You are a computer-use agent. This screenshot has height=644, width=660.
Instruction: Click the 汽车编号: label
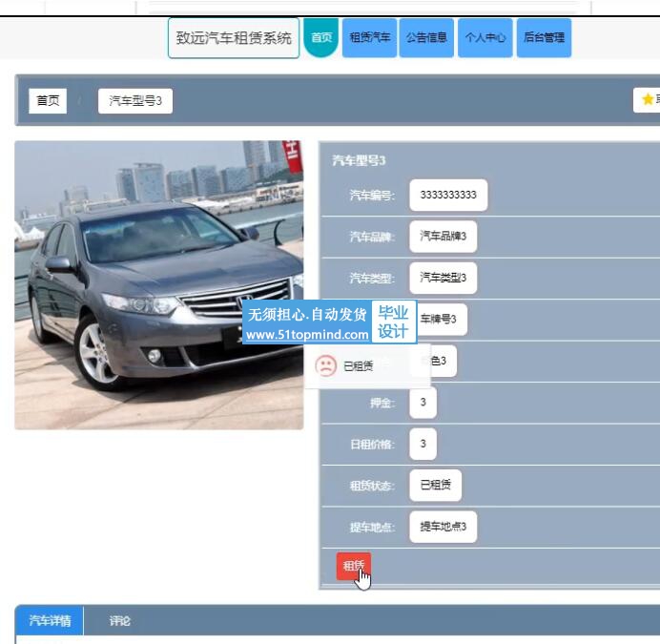click(x=372, y=196)
